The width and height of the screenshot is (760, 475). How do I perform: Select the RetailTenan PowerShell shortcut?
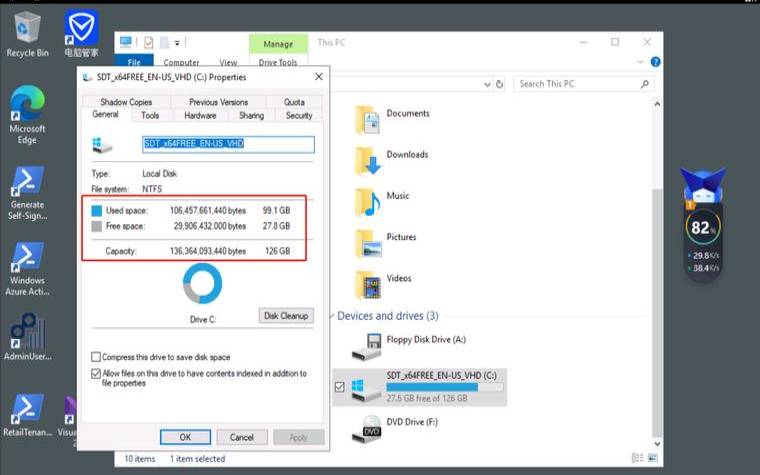[27, 415]
